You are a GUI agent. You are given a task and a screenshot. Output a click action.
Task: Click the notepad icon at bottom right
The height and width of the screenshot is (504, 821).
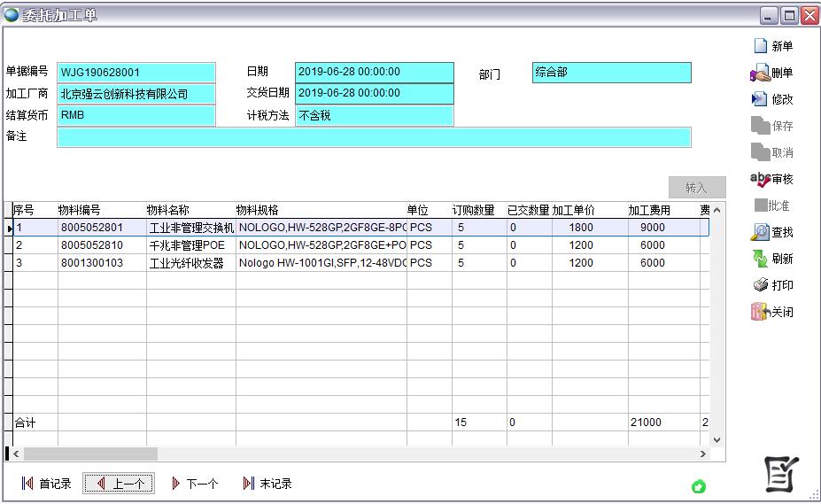[781, 475]
